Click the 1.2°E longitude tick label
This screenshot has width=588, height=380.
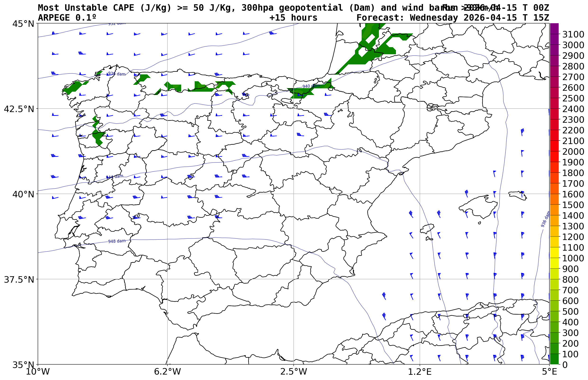tap(420, 372)
